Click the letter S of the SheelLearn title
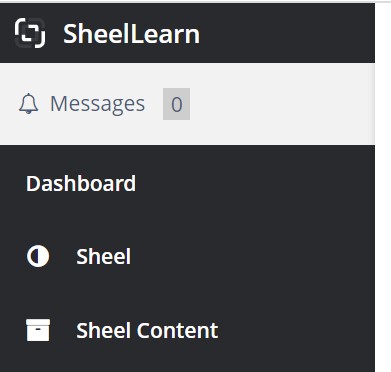 pyautogui.click(x=70, y=34)
